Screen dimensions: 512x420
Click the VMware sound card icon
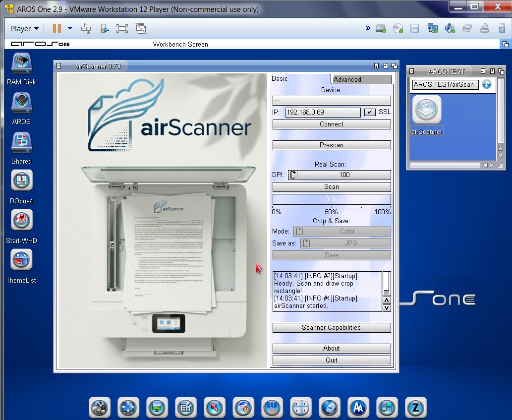[x=450, y=29]
